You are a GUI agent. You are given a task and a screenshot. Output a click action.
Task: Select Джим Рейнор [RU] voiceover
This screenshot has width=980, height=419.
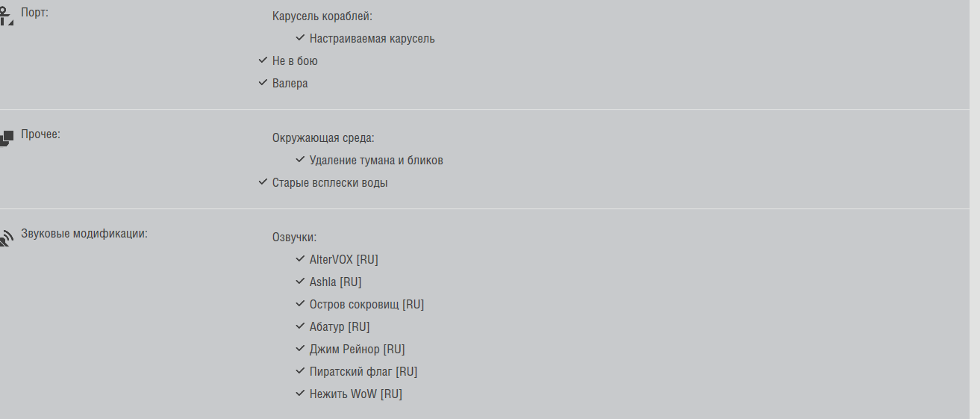pyautogui.click(x=357, y=349)
